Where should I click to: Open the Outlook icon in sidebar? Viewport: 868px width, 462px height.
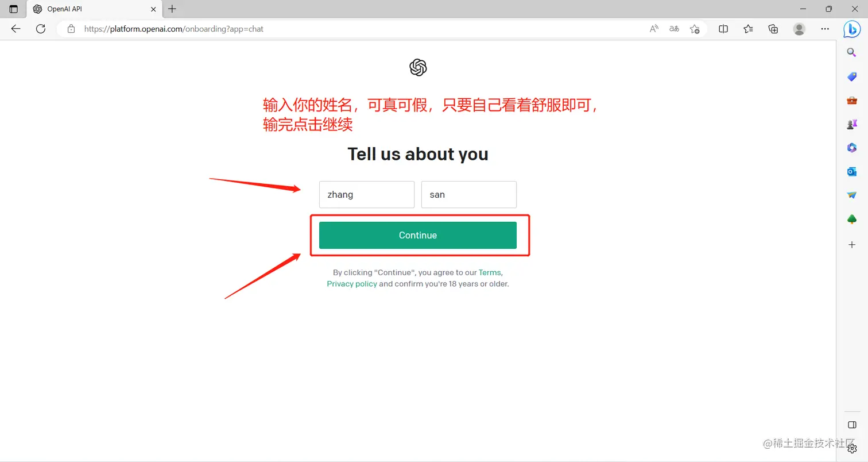click(852, 172)
